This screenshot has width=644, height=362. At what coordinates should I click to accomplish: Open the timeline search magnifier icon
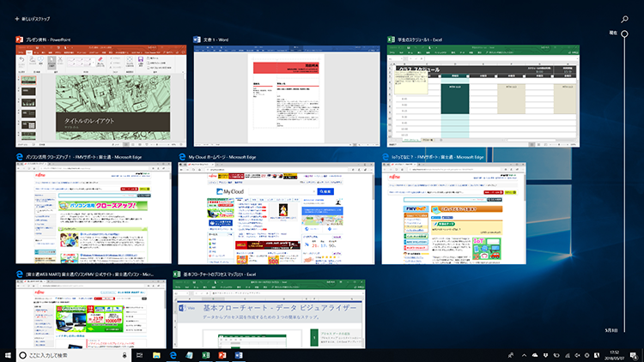point(624,17)
